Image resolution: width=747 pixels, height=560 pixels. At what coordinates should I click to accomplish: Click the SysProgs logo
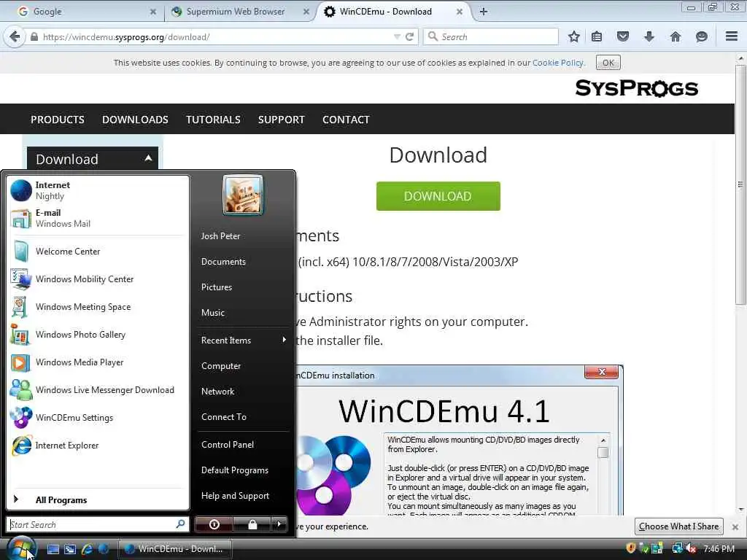[x=636, y=88]
